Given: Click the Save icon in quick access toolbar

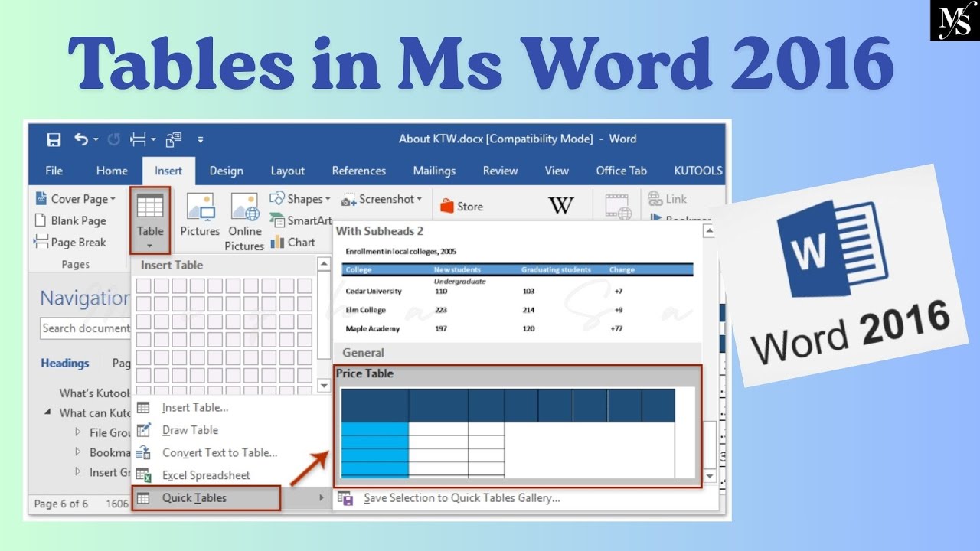Looking at the screenshot, I should pos(54,139).
